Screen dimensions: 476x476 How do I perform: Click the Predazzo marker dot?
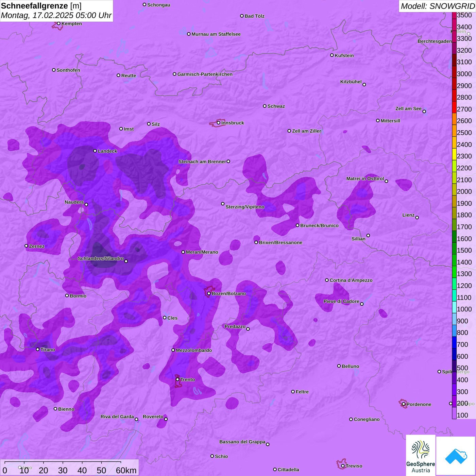248,329
